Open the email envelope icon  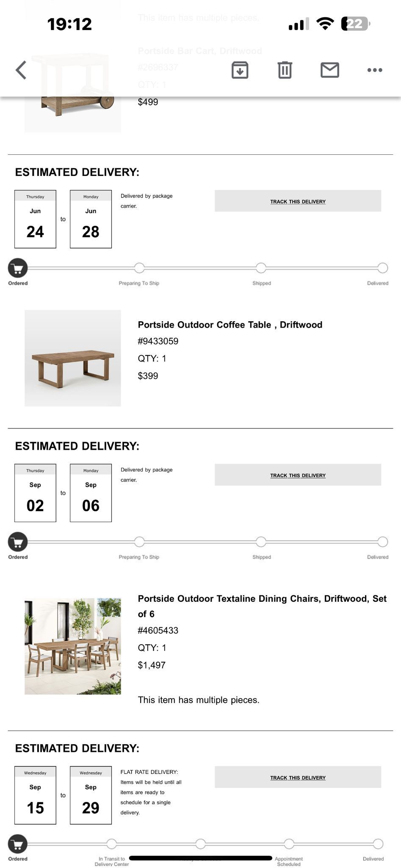[329, 70]
